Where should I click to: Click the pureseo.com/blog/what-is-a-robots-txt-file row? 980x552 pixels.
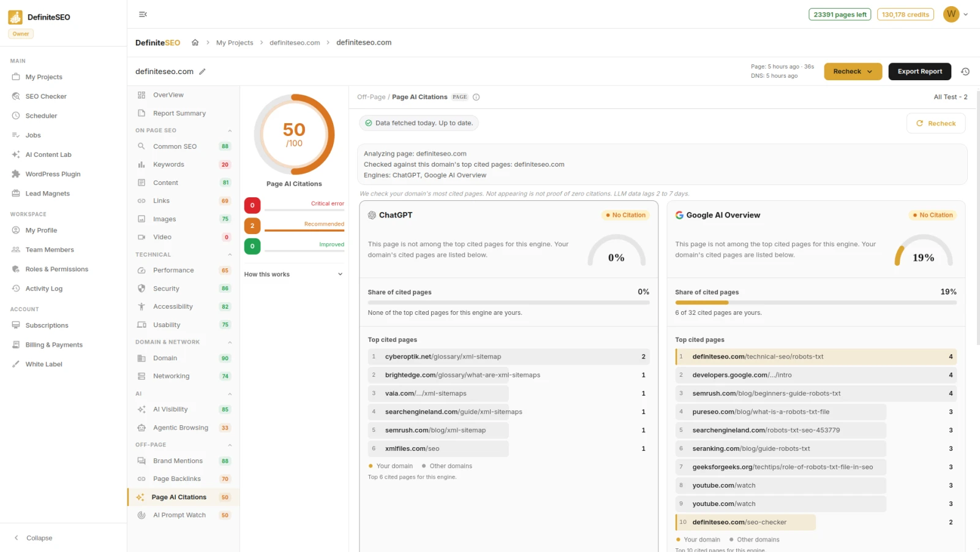[x=816, y=412]
